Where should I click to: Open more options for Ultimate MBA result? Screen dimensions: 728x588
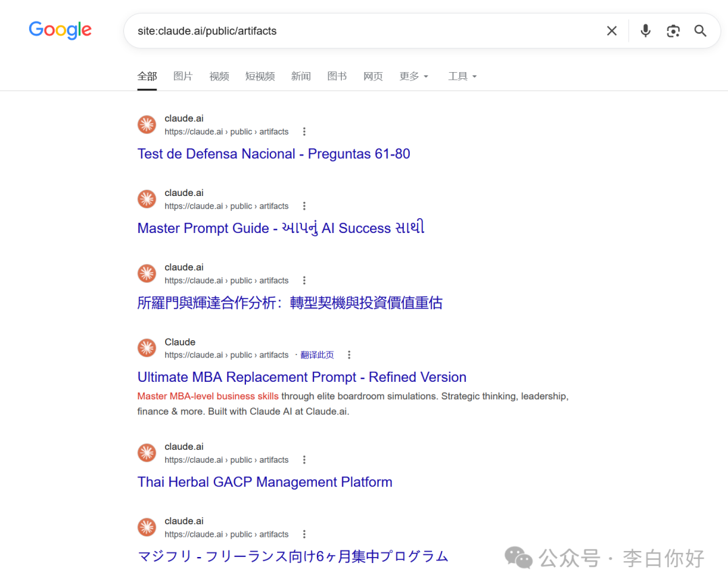[x=349, y=355]
